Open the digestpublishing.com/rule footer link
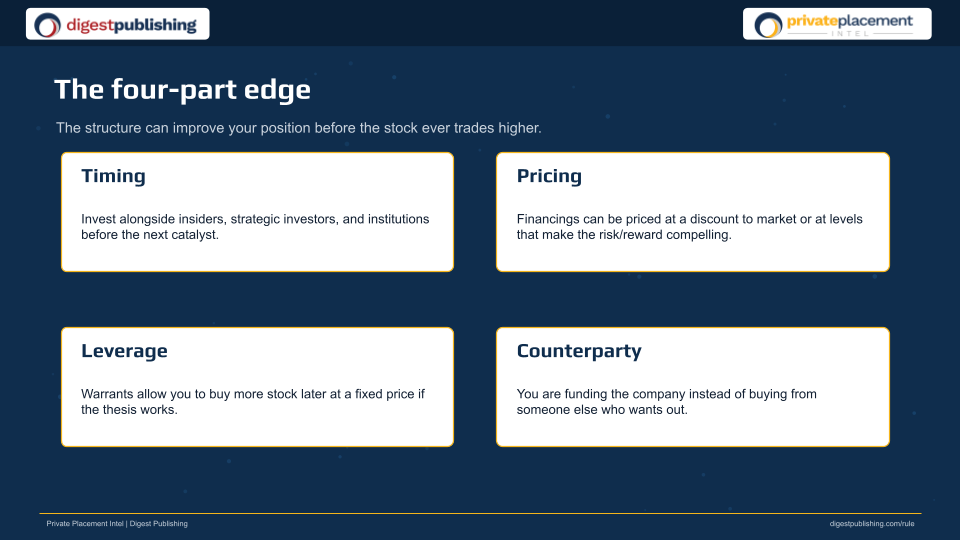The width and height of the screenshot is (960, 540). (872, 523)
